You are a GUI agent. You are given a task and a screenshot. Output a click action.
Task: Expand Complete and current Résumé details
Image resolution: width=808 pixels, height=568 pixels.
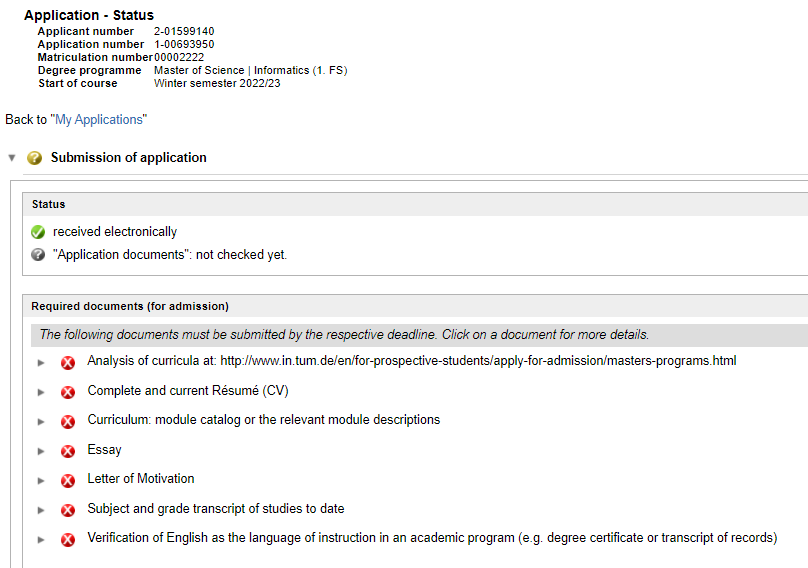(42, 392)
